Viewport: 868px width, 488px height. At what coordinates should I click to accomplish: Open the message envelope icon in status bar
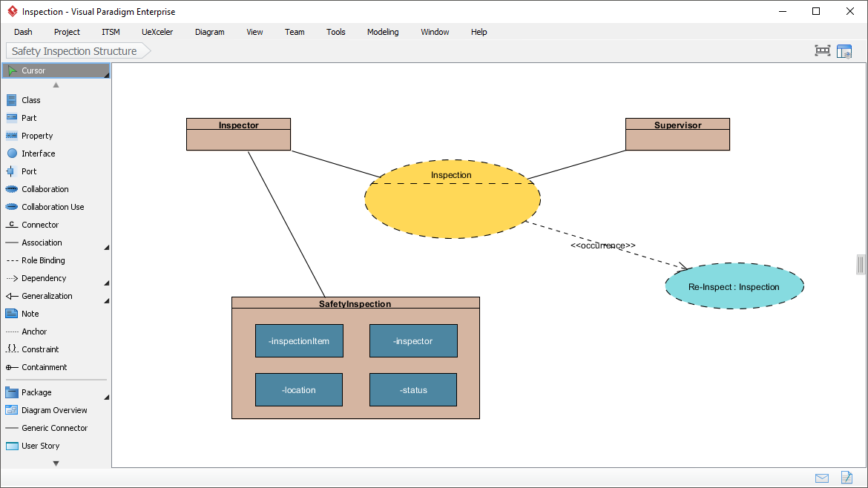coord(822,478)
